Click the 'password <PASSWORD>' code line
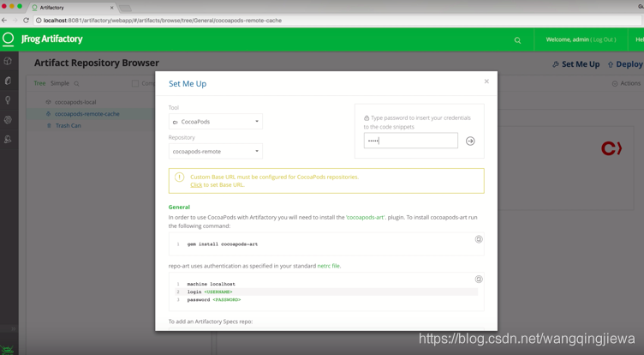Screen dimensions: 644x355 click(x=214, y=299)
